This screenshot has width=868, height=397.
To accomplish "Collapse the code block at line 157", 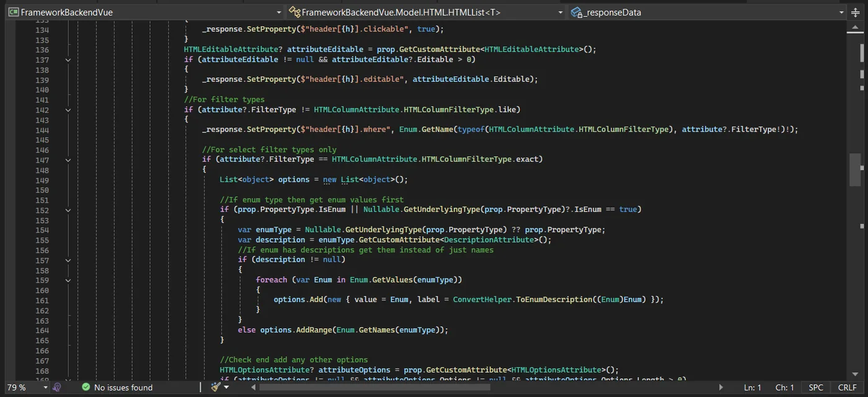I will coord(68,260).
